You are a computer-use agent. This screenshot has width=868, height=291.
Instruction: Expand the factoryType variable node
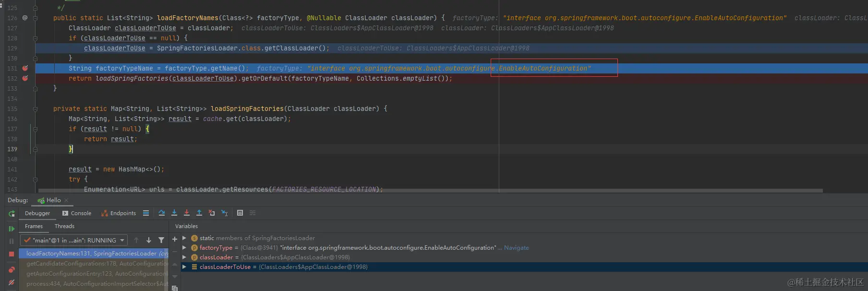click(x=184, y=248)
